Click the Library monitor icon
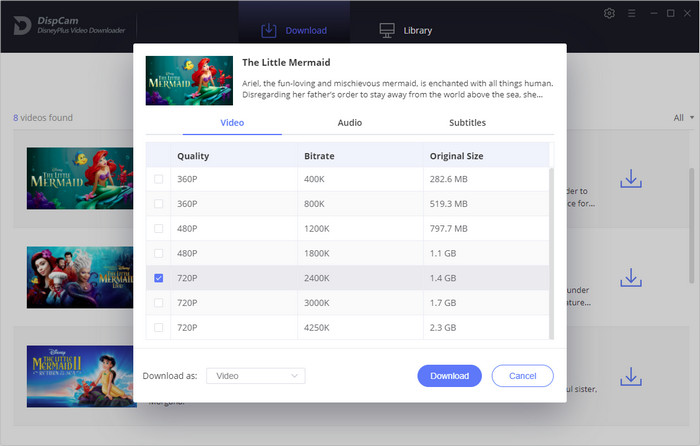Screen dimensions: 700x446 tap(387, 30)
